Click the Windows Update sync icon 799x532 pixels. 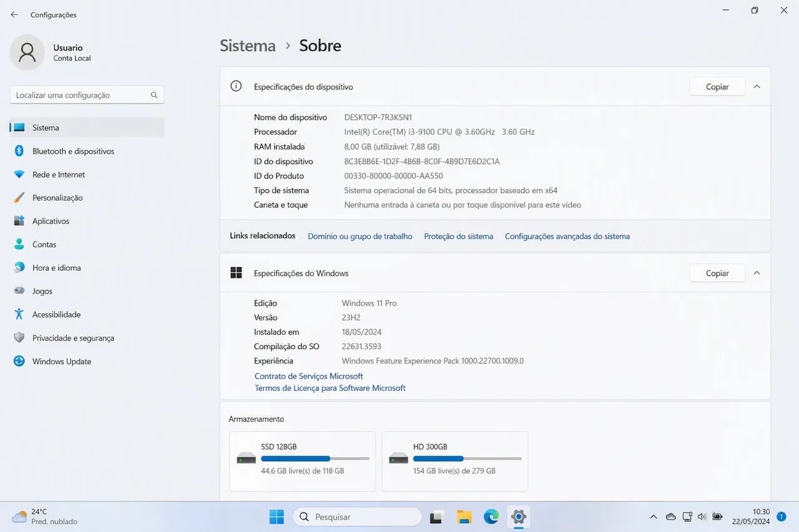tap(19, 361)
